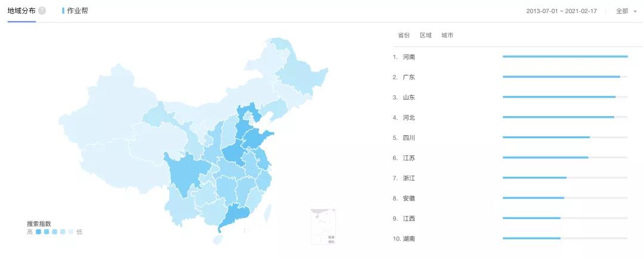Viewport: 644px width, 259px height.
Task: Click 广东 in the ranking list
Action: 408,77
